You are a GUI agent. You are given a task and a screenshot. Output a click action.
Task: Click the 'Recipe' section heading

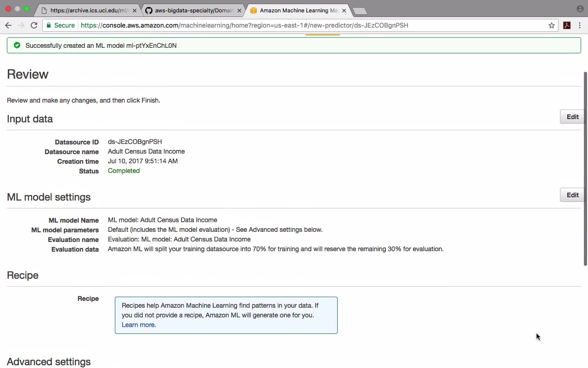pos(23,275)
